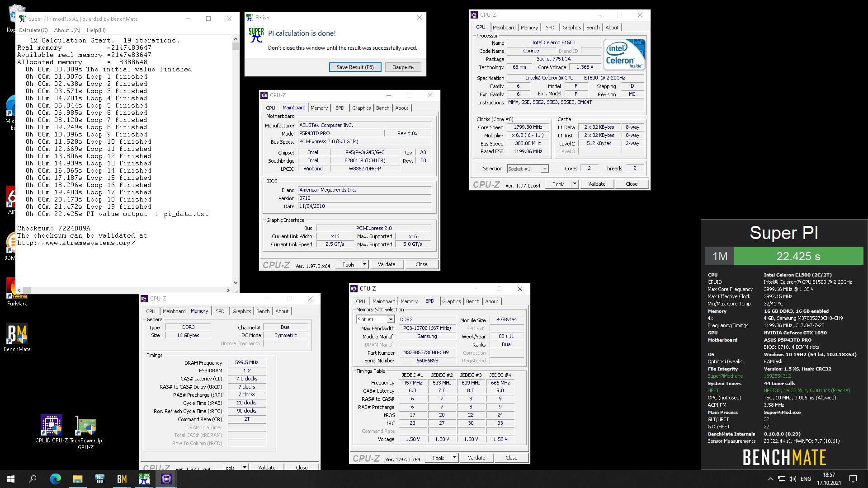Switch the ENG input language indicator
Image resolution: width=868 pixels, height=488 pixels.
(x=806, y=479)
